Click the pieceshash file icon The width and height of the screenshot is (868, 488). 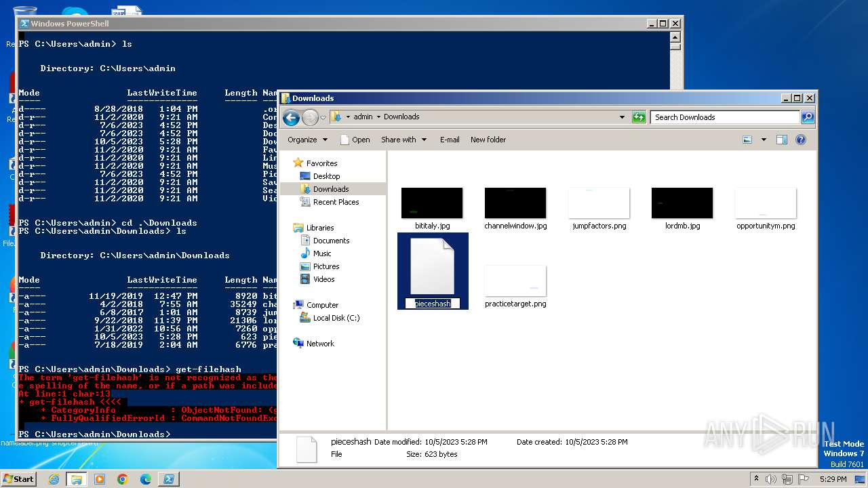click(433, 266)
